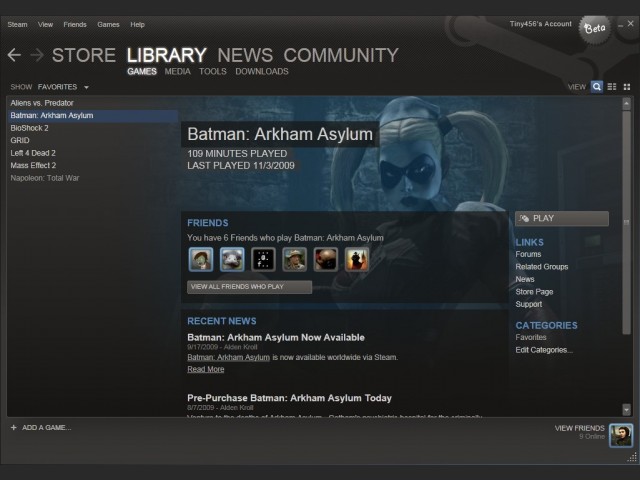Click scrollbar up arrow in details pane

627,104
